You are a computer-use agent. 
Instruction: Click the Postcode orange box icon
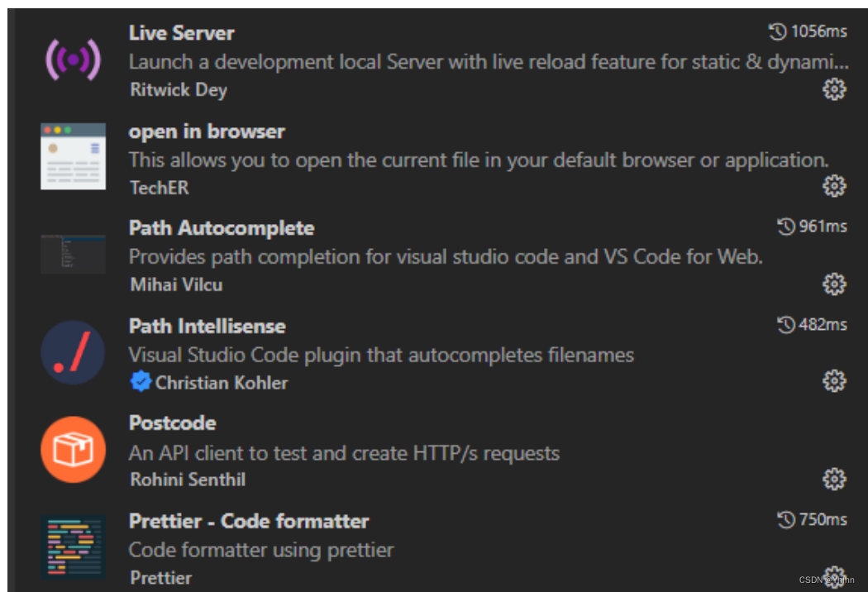[x=73, y=450]
